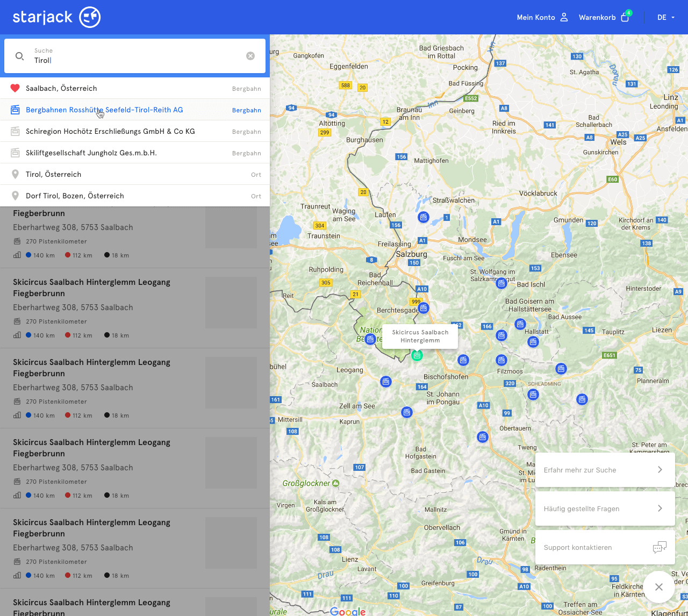Click the Salzburg city label on map
The height and width of the screenshot is (616, 688).
point(412,254)
